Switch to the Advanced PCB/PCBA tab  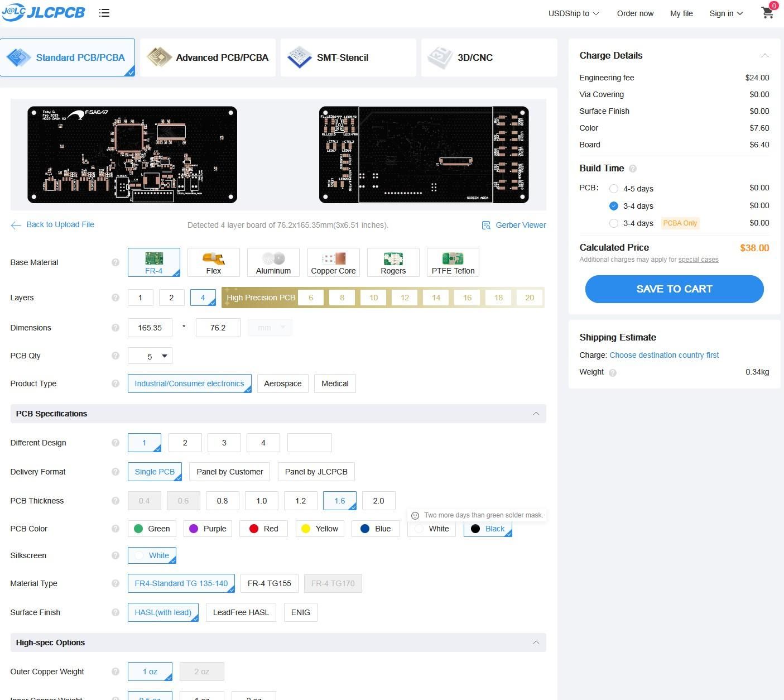[x=208, y=57]
